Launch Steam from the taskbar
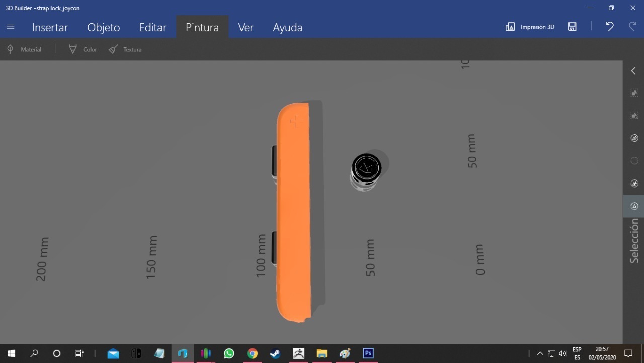This screenshot has width=644, height=363. click(x=275, y=353)
